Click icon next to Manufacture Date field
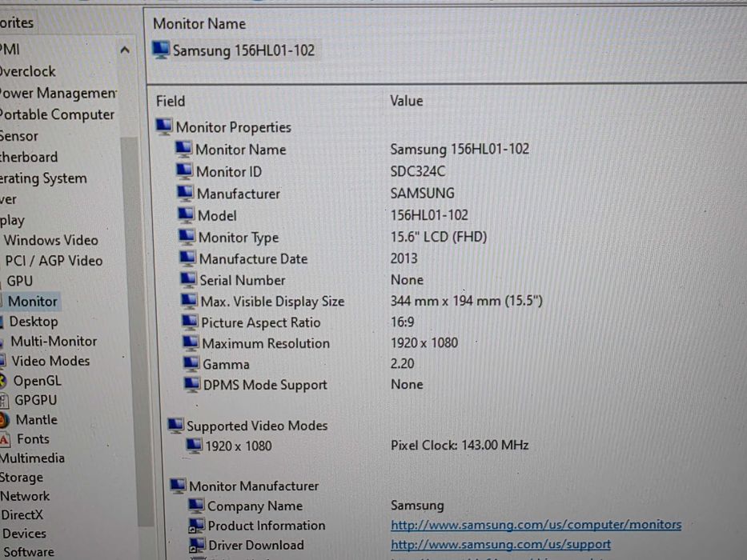This screenshot has width=747, height=560. 187,258
